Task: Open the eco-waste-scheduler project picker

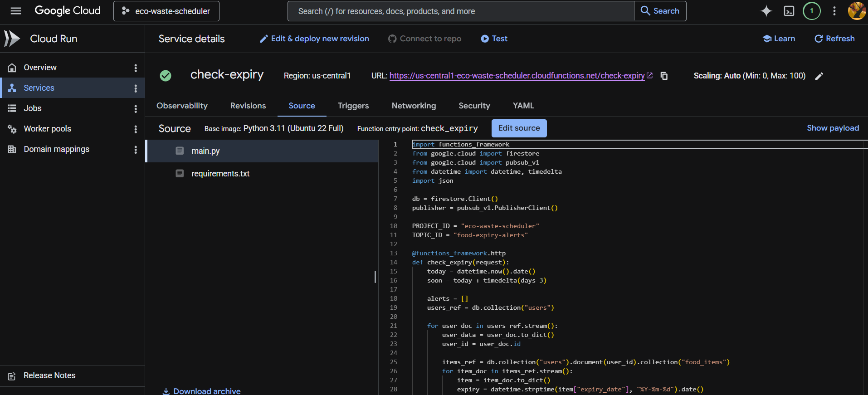Action: (x=166, y=11)
